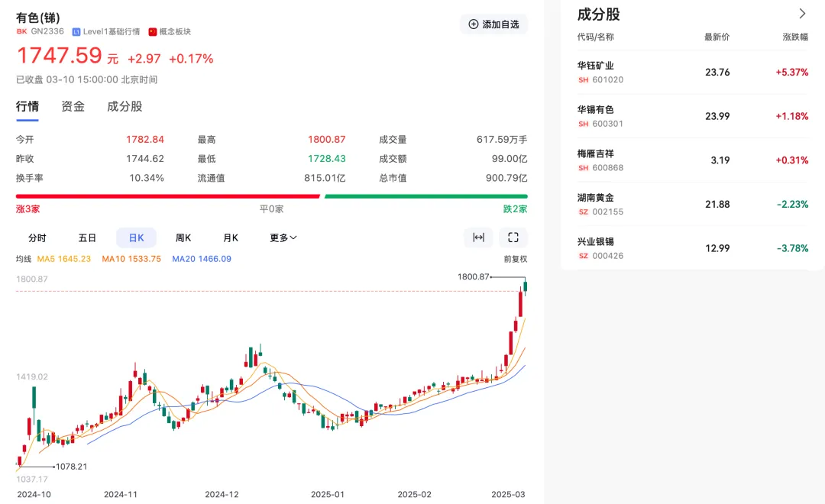825x504 pixels.
Task: Enable the 周K weekly chart mode
Action: tap(183, 237)
